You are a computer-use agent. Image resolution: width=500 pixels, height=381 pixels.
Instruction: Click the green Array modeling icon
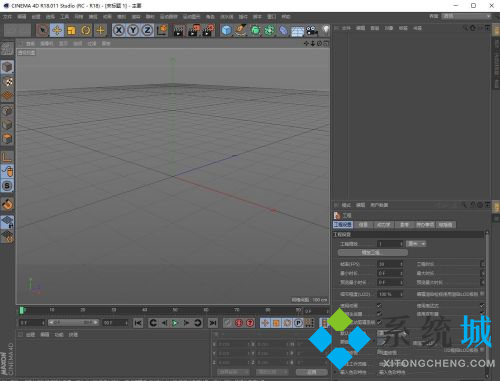[269, 30]
